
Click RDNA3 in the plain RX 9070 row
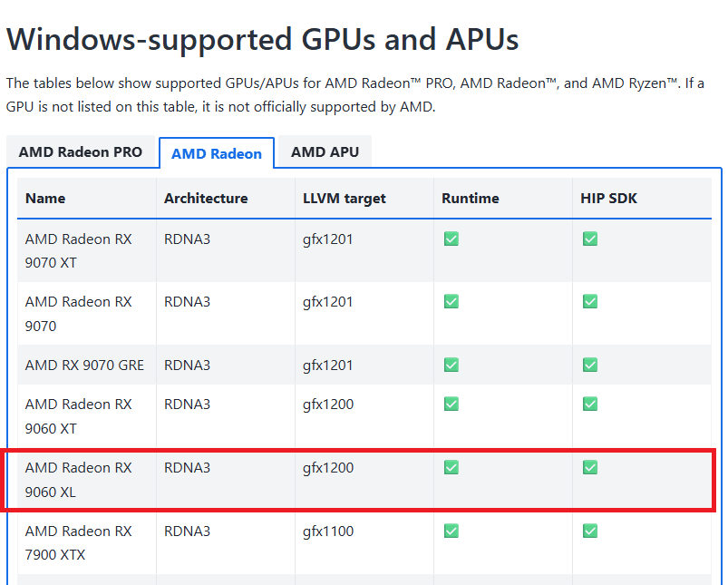tap(187, 302)
